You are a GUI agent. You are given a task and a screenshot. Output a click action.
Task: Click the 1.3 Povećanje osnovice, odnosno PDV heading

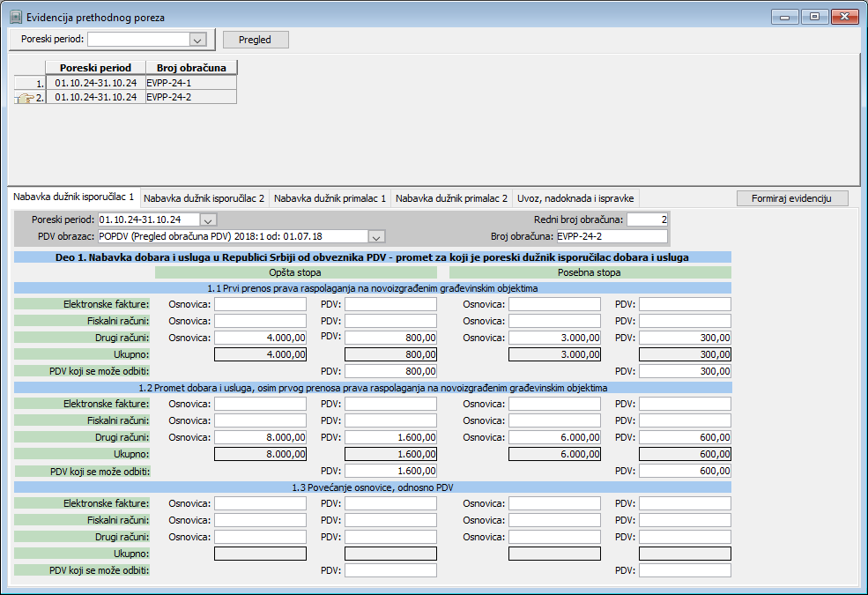coord(373,487)
